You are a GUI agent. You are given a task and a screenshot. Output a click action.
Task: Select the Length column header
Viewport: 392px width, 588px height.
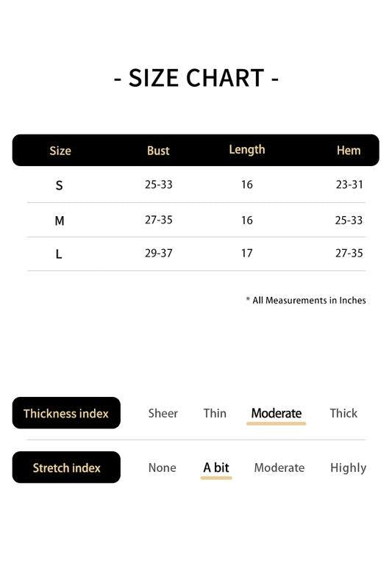tap(247, 150)
